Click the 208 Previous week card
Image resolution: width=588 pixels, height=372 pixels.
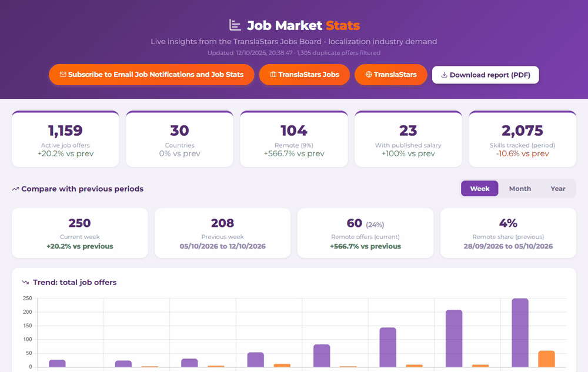pos(223,233)
